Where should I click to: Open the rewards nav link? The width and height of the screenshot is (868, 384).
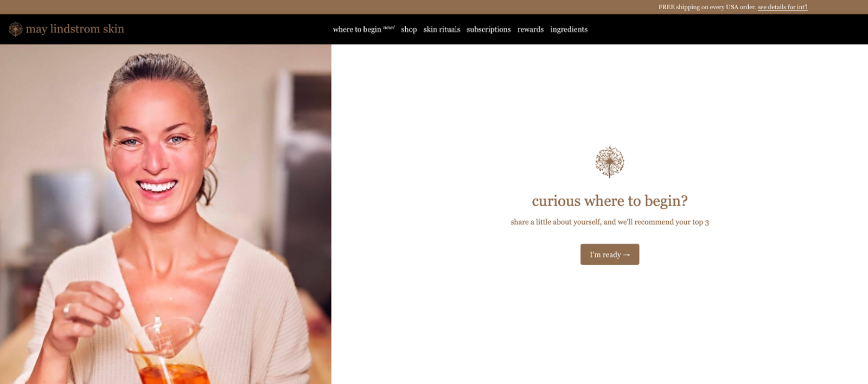click(531, 29)
